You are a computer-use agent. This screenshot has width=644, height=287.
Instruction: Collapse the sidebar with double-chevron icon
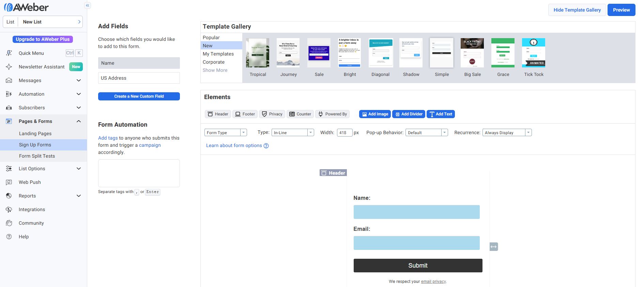click(x=88, y=5)
